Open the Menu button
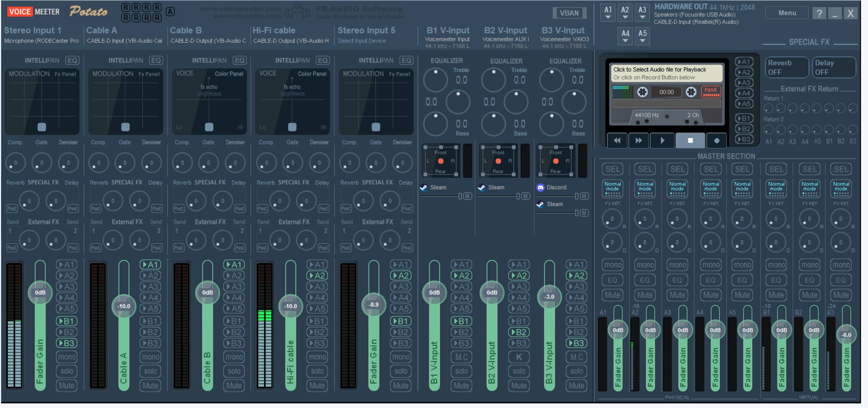The height and width of the screenshot is (408, 868). 787,13
